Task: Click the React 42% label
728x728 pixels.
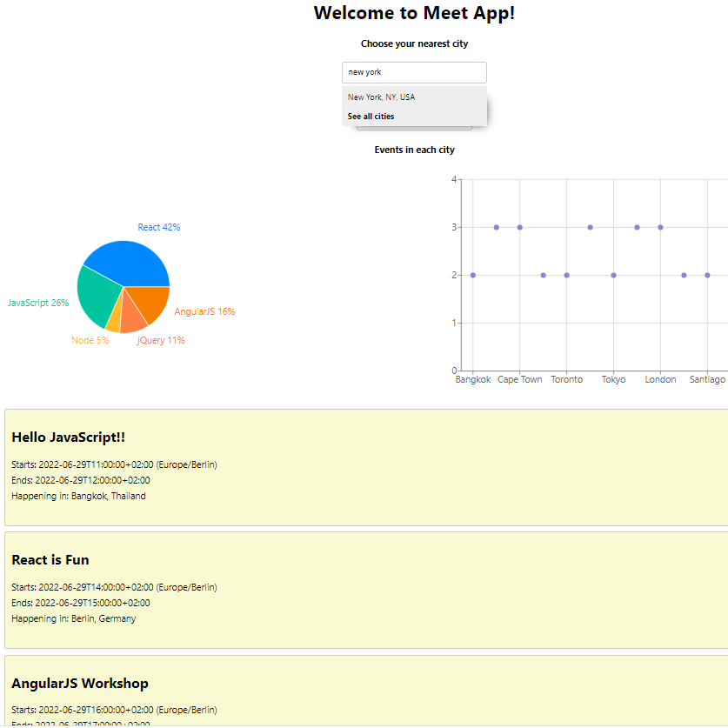Action: [159, 227]
